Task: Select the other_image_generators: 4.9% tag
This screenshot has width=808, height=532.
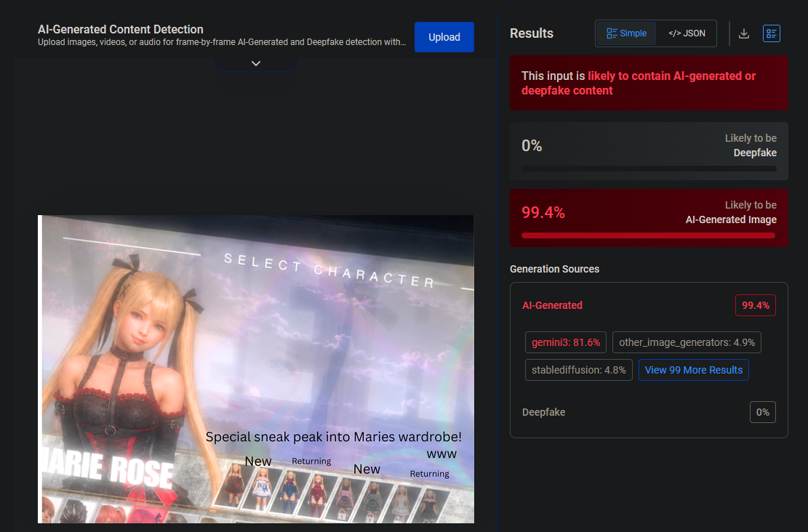Action: 687,342
